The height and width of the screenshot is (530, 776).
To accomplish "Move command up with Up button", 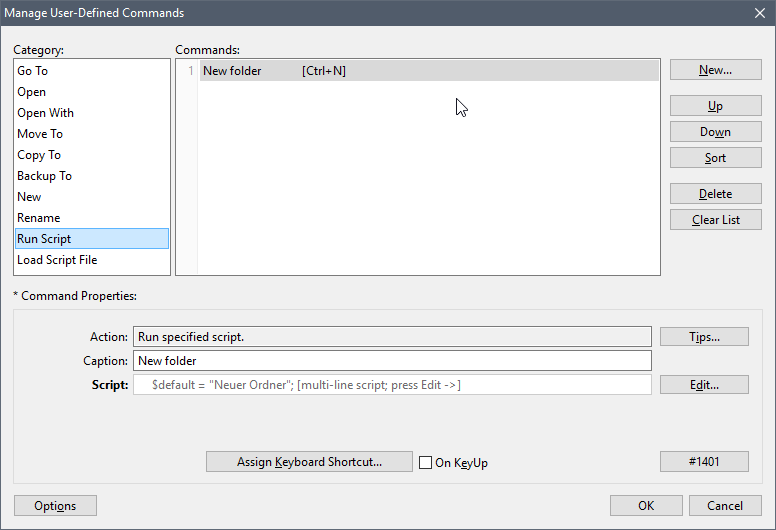I will pyautogui.click(x=715, y=106).
